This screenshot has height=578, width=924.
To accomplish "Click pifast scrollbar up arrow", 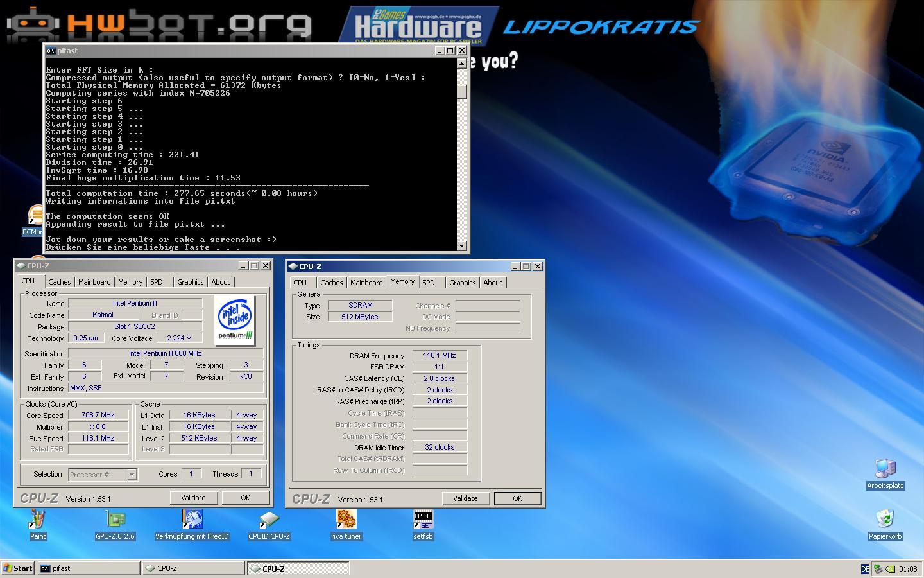I will click(462, 64).
